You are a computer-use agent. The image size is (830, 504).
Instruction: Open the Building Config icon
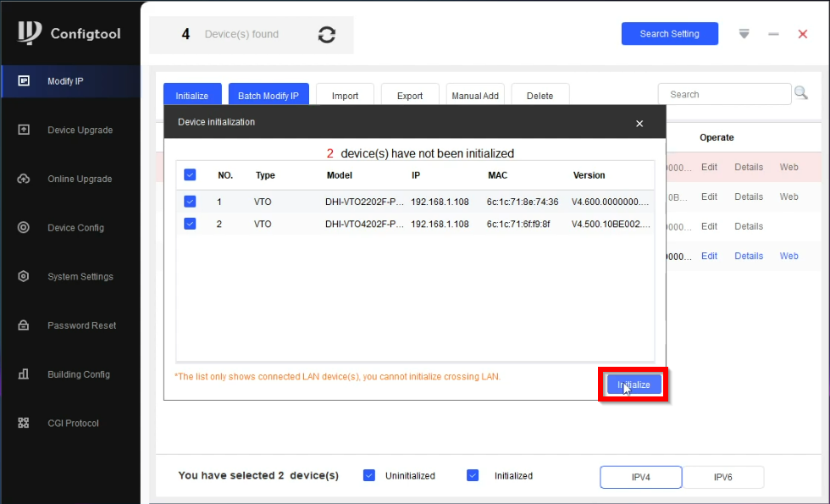[x=24, y=374]
